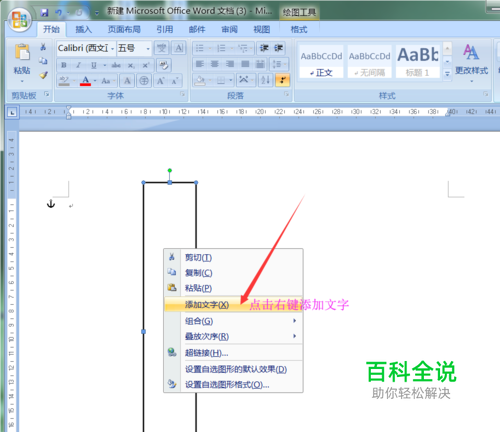Switch to the 审阅 tab

229,30
